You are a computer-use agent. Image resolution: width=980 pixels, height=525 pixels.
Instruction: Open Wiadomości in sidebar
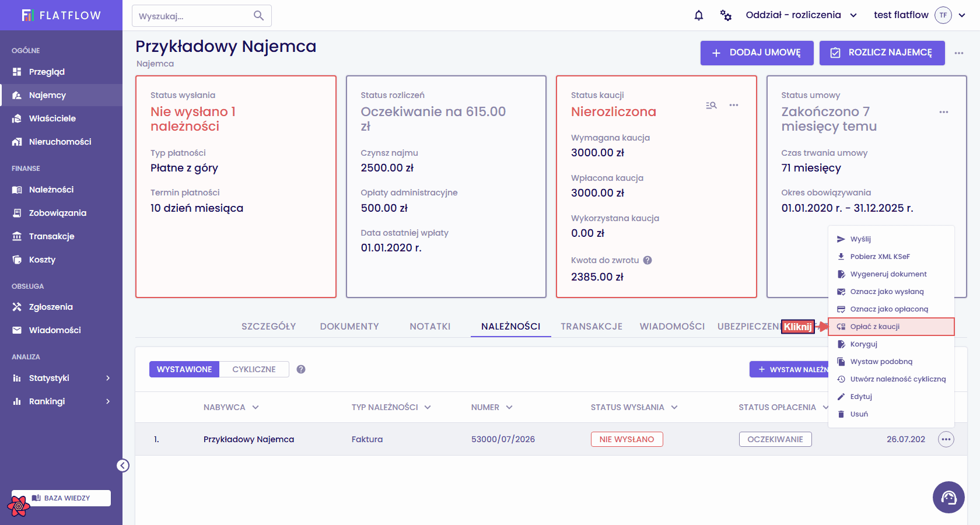point(61,330)
